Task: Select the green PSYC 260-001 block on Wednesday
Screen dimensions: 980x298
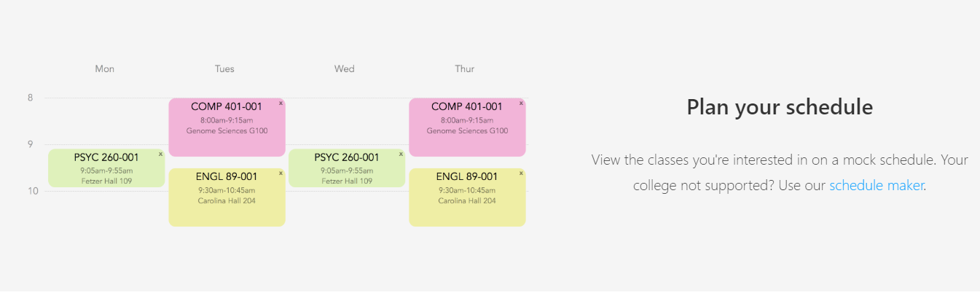Action: 347,168
